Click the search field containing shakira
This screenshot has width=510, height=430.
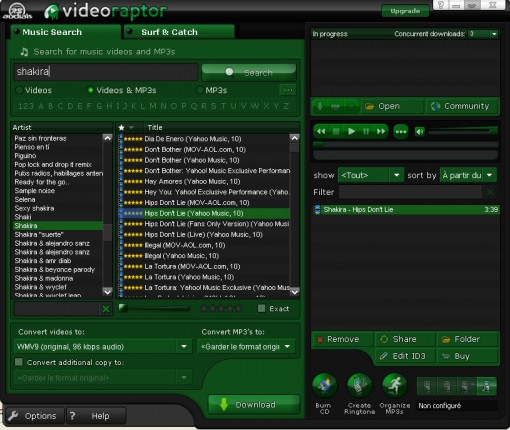(106, 72)
